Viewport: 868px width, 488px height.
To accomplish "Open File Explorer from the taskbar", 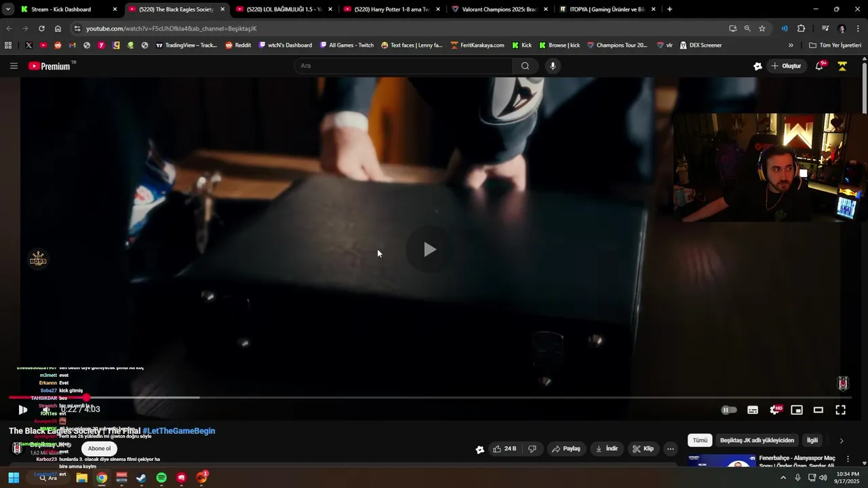I will [x=81, y=478].
